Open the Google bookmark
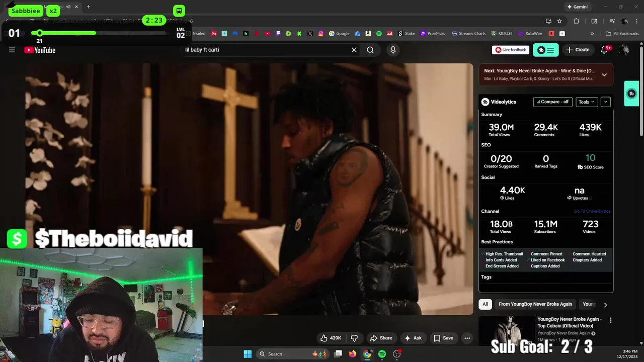 339,34
